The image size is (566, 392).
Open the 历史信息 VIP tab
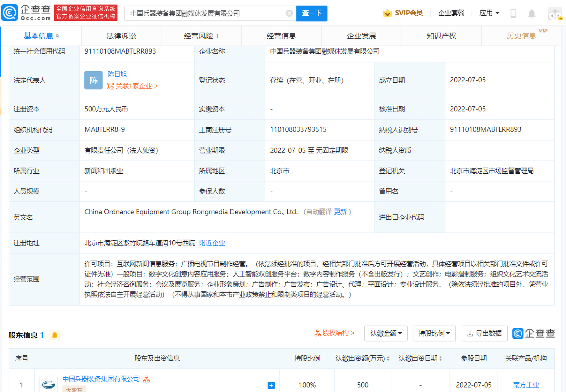click(x=522, y=36)
